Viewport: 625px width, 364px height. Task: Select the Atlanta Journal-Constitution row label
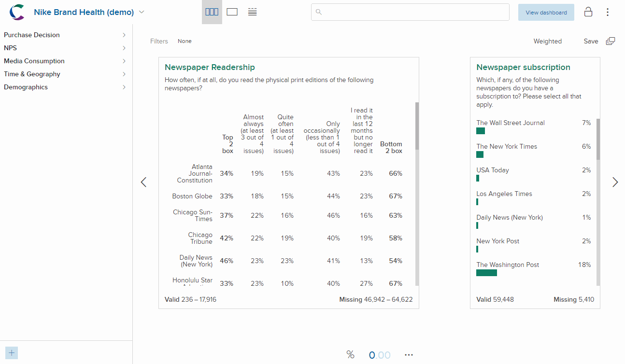point(194,173)
